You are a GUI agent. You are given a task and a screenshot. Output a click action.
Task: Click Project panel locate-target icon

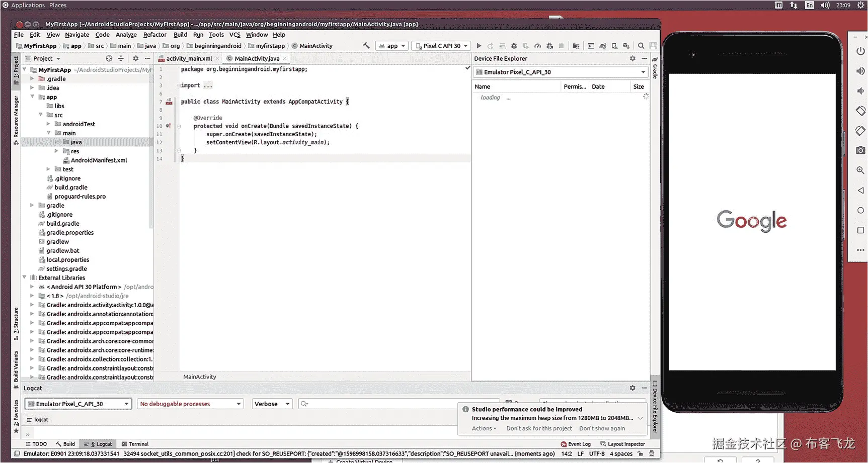(109, 58)
